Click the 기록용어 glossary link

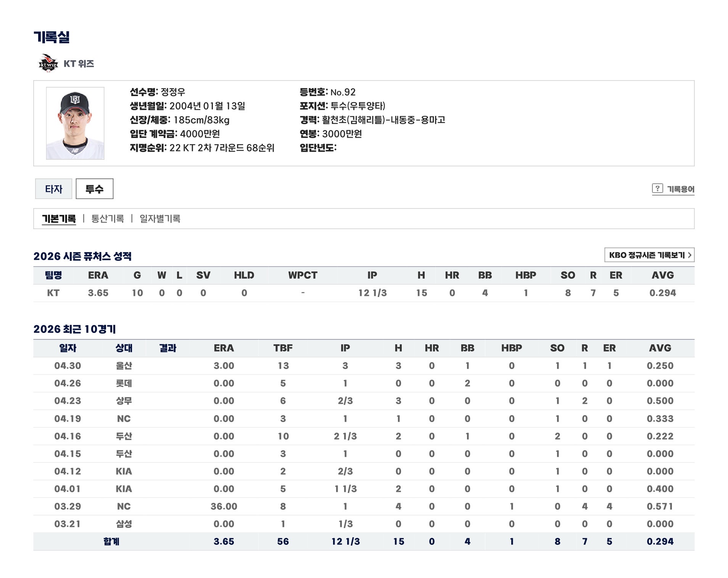680,189
